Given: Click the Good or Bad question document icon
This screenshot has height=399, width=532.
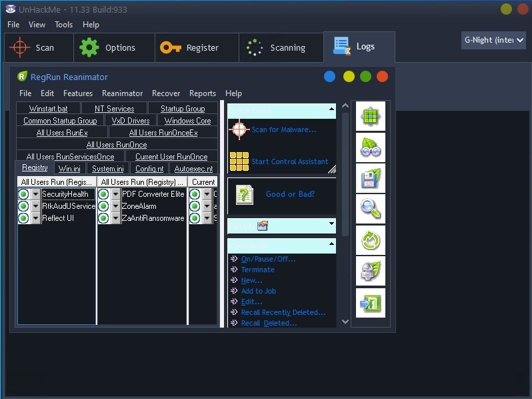Looking at the screenshot, I should click(245, 195).
